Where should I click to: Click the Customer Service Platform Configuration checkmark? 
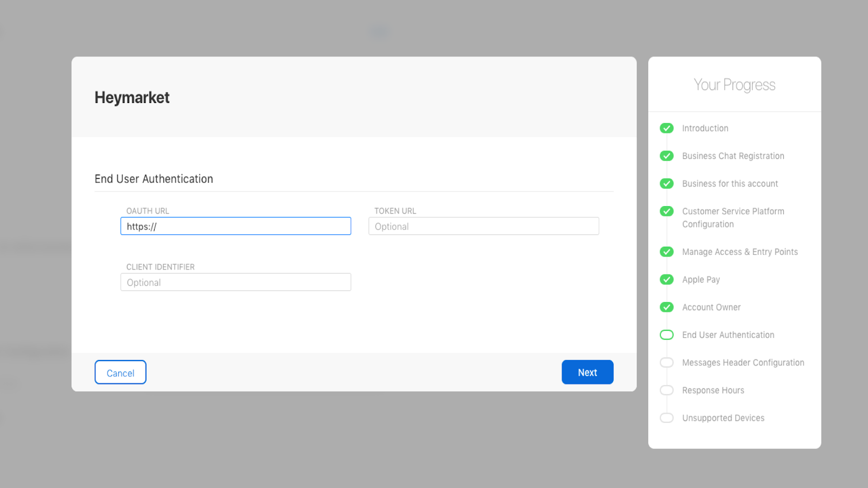(667, 211)
